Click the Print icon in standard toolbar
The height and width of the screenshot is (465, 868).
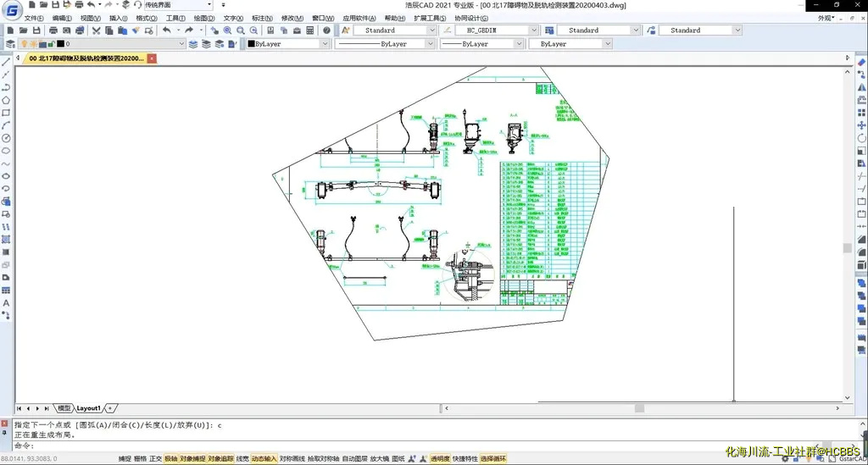point(53,30)
